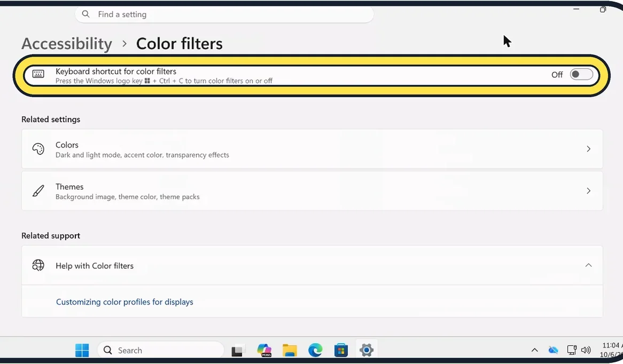
Task: Click the Find a setting magnifier icon
Action: (85, 14)
